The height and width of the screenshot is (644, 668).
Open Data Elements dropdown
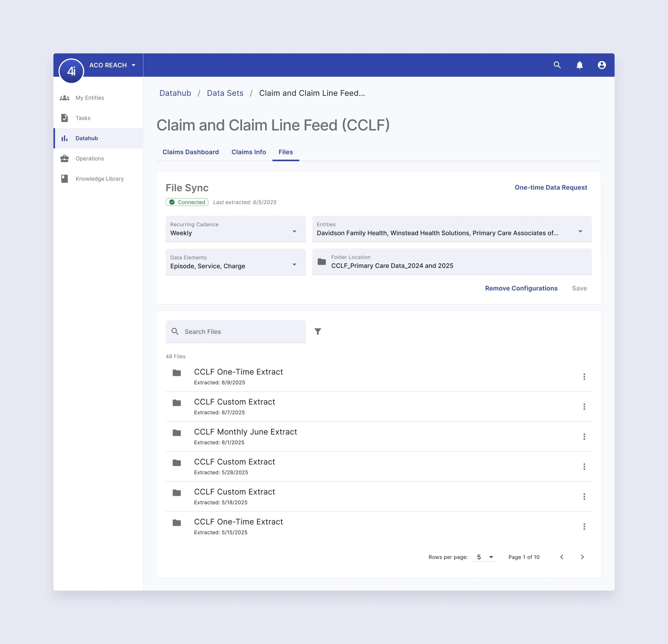coord(235,262)
